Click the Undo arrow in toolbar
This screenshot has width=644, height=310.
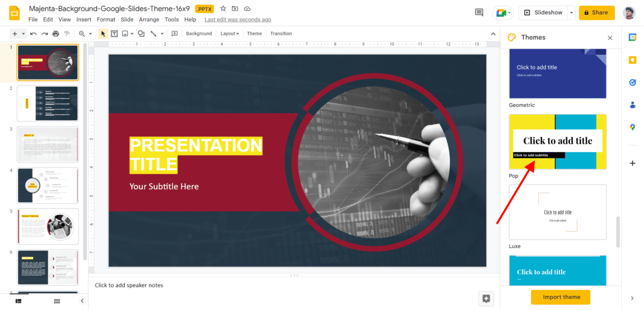point(34,34)
